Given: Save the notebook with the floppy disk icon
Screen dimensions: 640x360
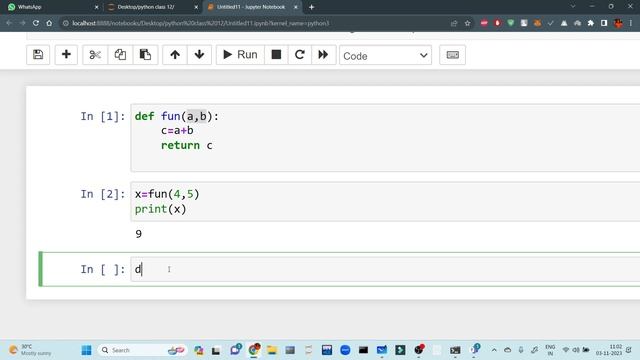Looking at the screenshot, I should (38, 55).
